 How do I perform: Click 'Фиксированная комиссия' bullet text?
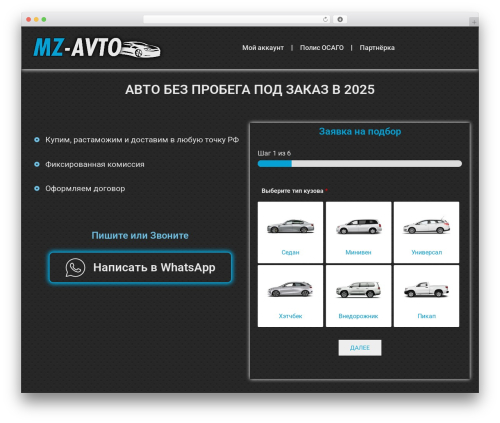[x=95, y=164]
